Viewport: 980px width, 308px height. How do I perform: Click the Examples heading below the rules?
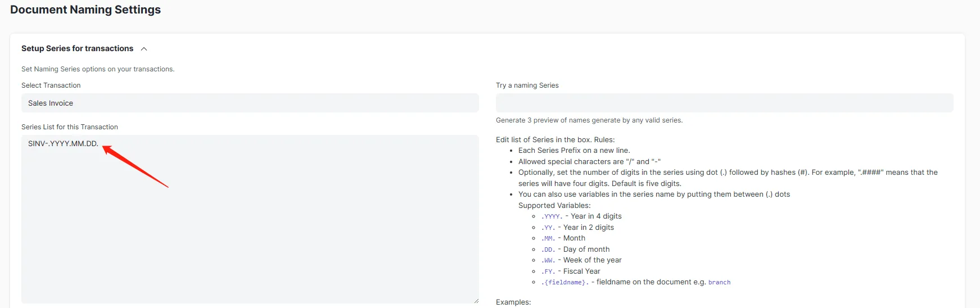[x=513, y=302]
